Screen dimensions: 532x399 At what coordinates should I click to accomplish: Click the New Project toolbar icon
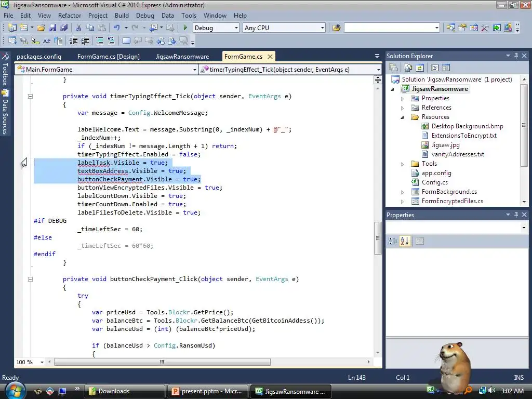point(12,28)
